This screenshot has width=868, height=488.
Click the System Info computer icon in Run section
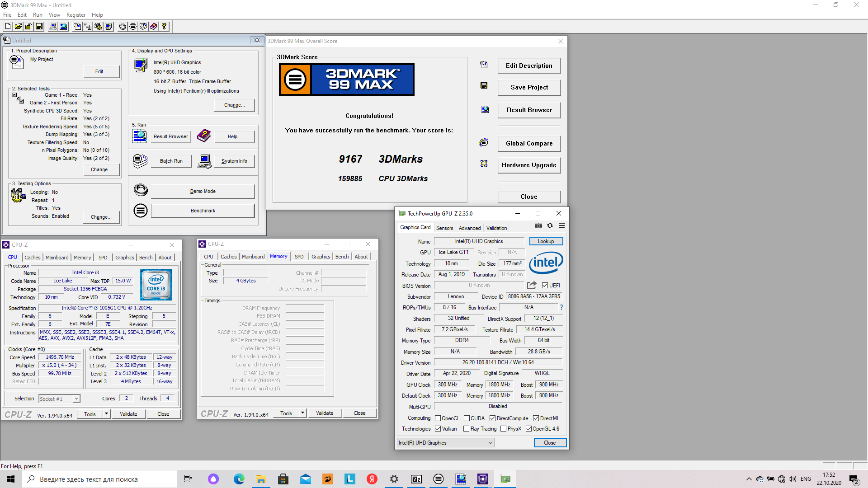(204, 161)
